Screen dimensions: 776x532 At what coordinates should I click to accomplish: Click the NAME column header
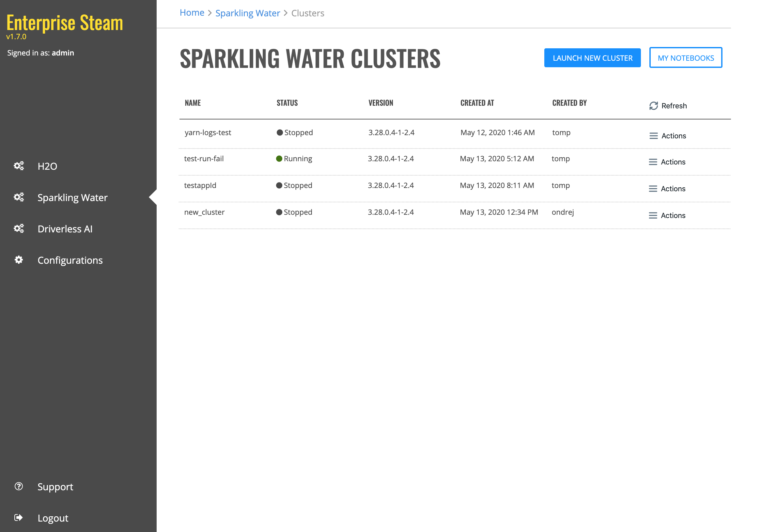click(x=193, y=103)
